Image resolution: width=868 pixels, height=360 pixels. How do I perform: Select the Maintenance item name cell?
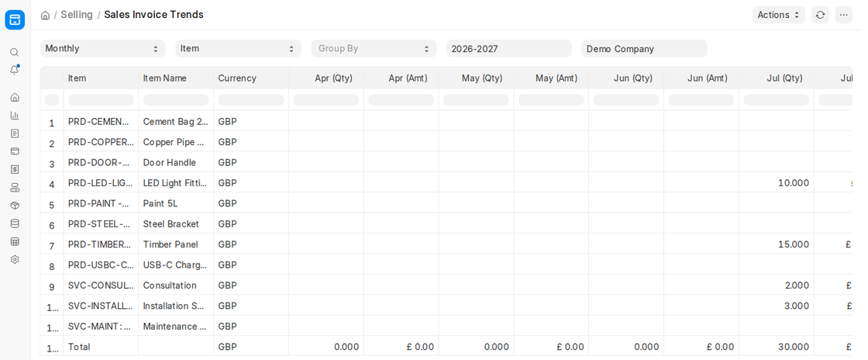point(176,326)
